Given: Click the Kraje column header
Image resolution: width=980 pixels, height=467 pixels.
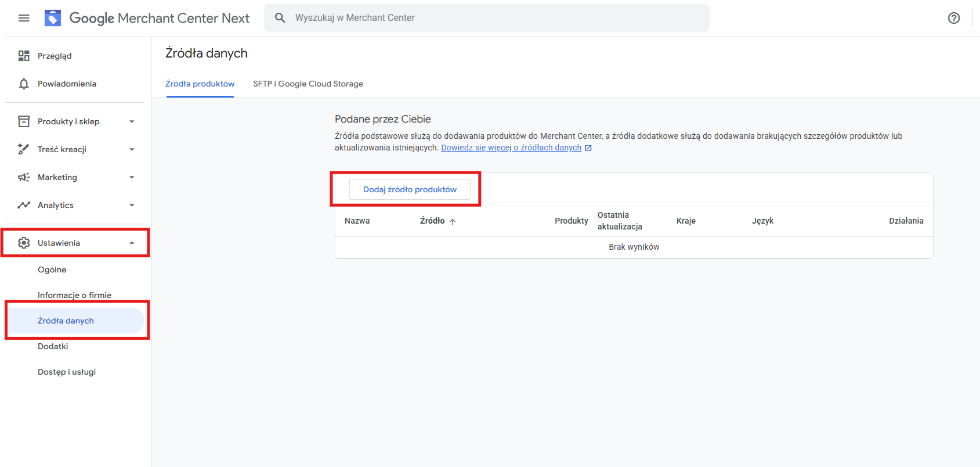Looking at the screenshot, I should pos(686,221).
